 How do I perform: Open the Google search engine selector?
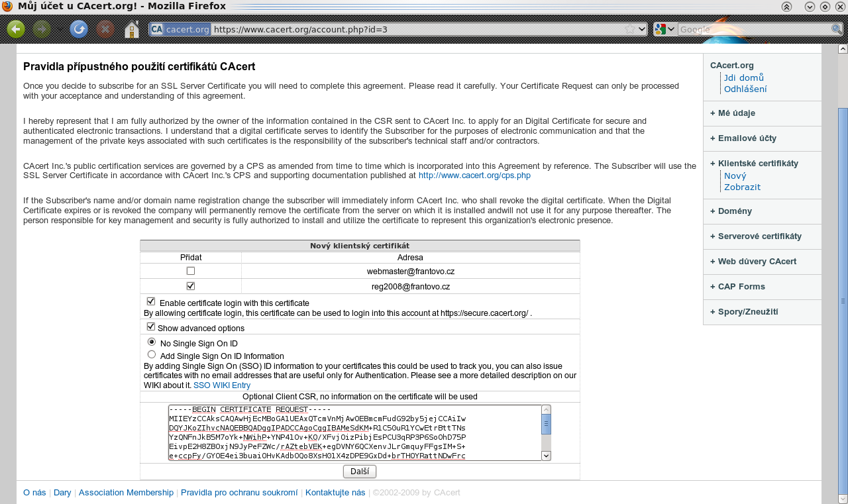click(x=664, y=29)
